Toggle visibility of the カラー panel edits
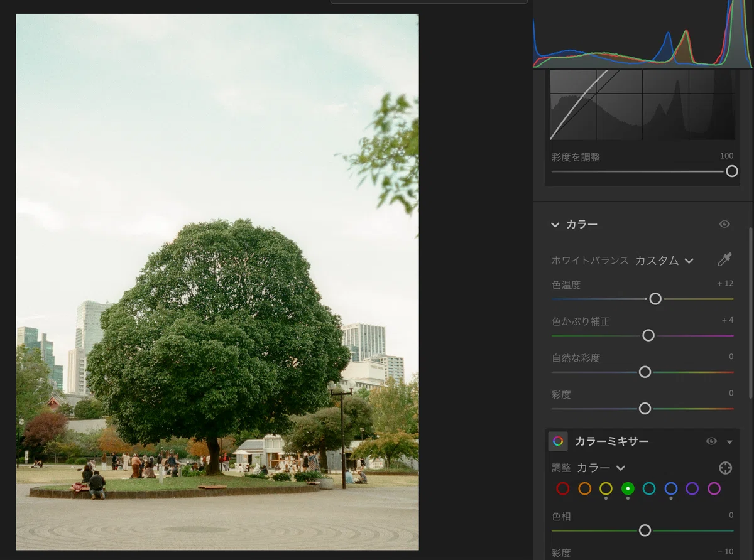Image resolution: width=754 pixels, height=560 pixels. point(724,224)
